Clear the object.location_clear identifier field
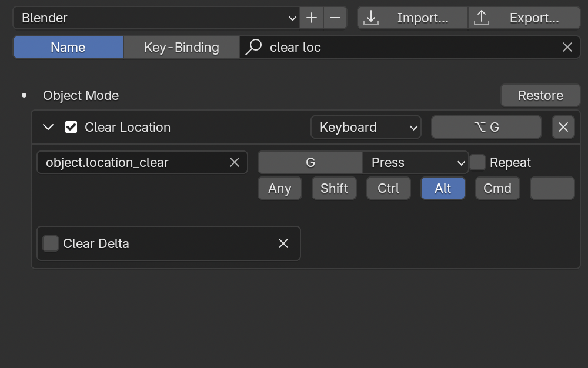The width and height of the screenshot is (588, 368). [235, 162]
